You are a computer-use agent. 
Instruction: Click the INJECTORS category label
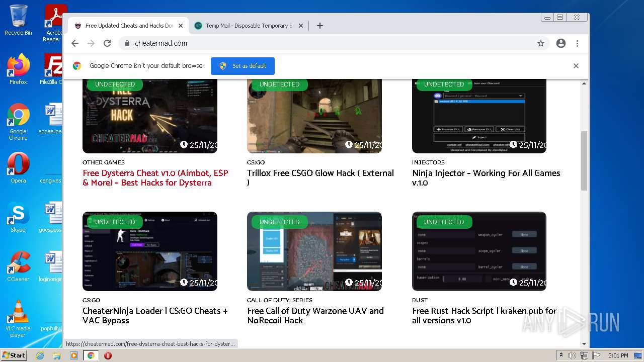tap(428, 162)
